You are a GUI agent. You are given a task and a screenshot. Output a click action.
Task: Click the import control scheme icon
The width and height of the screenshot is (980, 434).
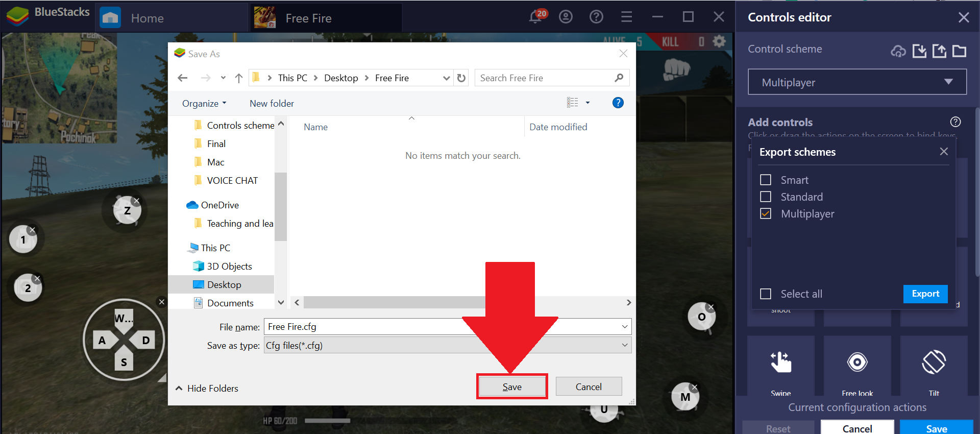pos(919,51)
